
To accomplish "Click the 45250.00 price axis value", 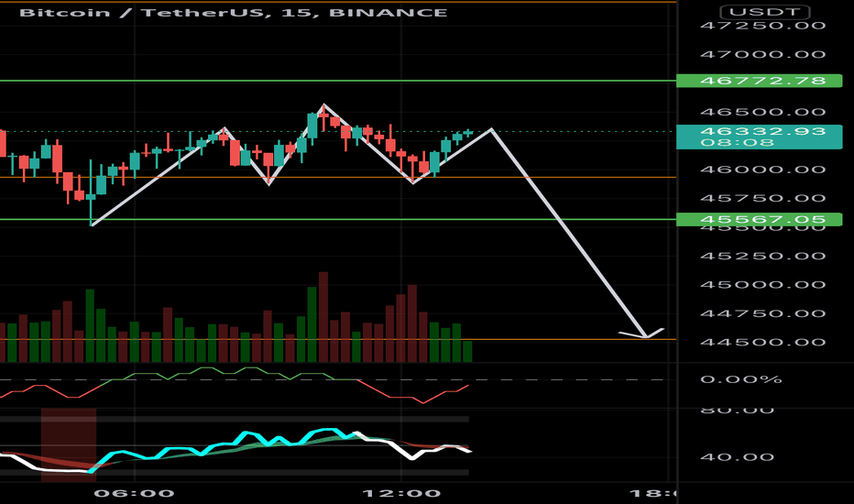I will tap(762, 256).
